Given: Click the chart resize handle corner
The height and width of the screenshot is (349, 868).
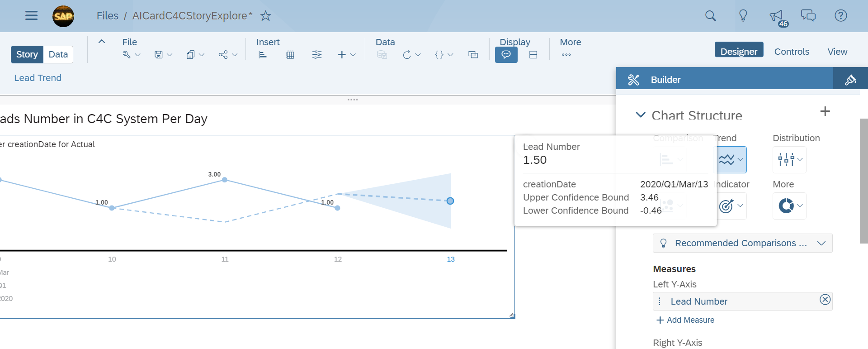Looking at the screenshot, I should [512, 316].
